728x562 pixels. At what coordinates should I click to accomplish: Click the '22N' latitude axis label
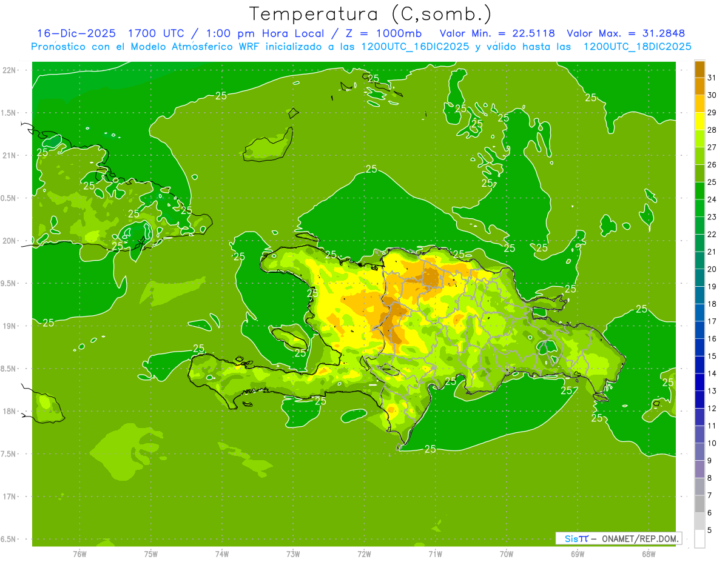pyautogui.click(x=10, y=70)
